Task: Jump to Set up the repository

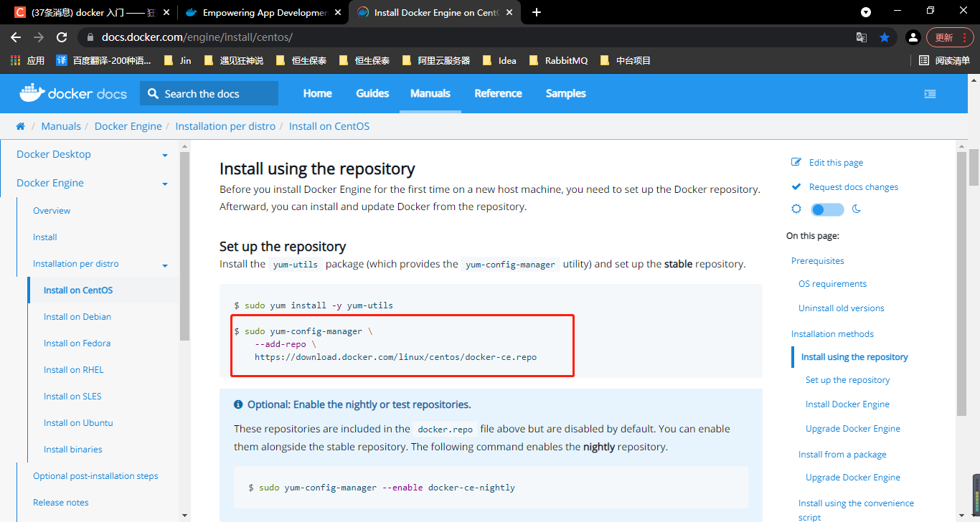Action: [848, 380]
